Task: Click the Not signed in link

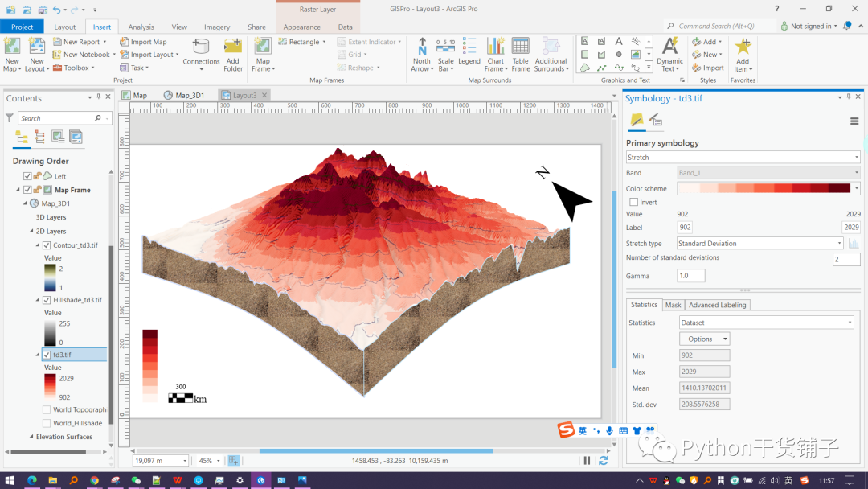Action: pos(811,26)
